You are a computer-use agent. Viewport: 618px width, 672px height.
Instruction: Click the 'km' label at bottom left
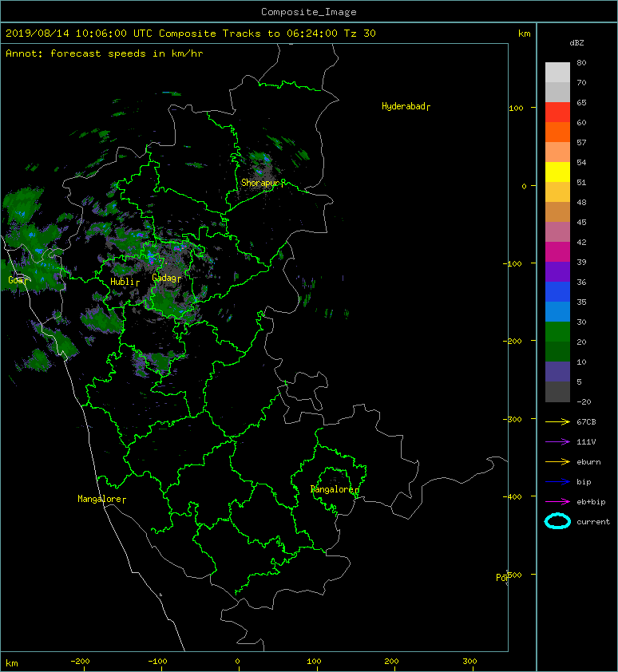click(x=12, y=663)
